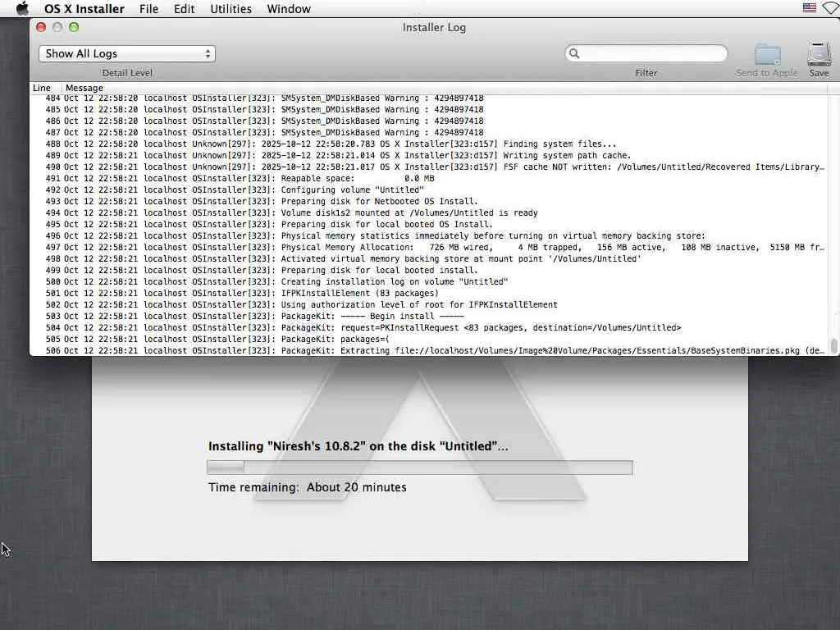840x630 pixels.
Task: Open the Apple menu
Action: [22, 8]
